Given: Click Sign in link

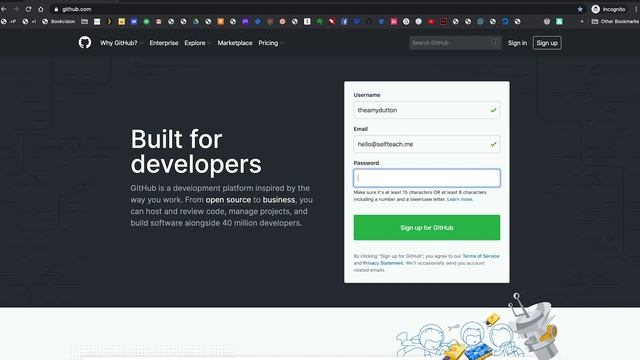Looking at the screenshot, I should 517,43.
